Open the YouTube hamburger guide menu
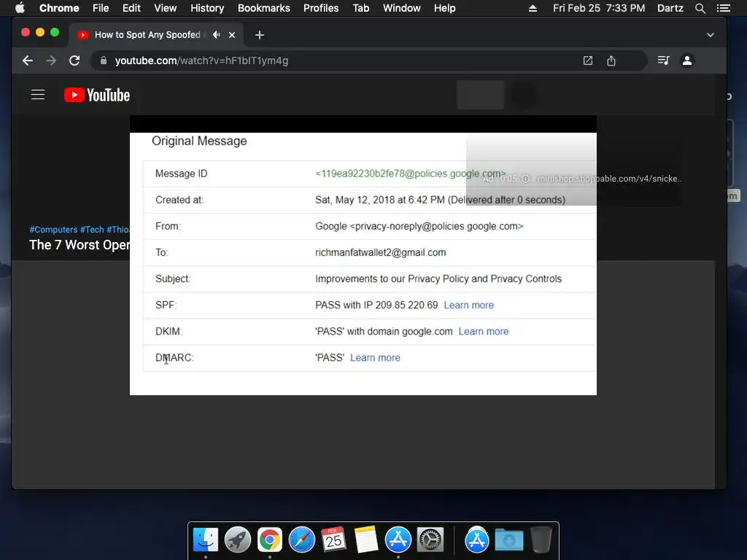The image size is (747, 560). (38, 95)
